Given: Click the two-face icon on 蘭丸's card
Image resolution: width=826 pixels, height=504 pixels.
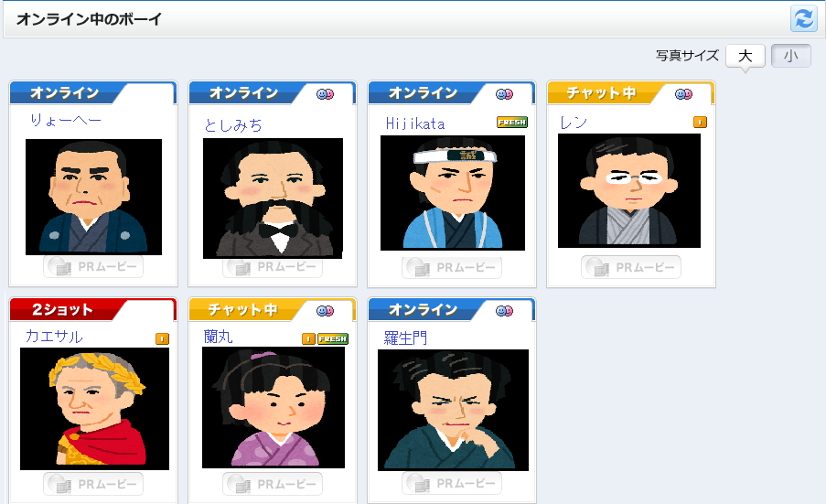Looking at the screenshot, I should pyautogui.click(x=325, y=311).
